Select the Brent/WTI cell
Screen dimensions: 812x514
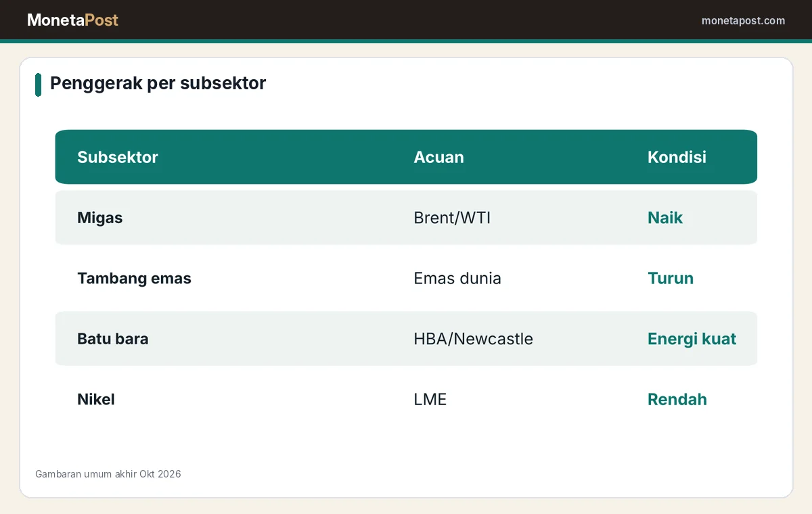(452, 218)
